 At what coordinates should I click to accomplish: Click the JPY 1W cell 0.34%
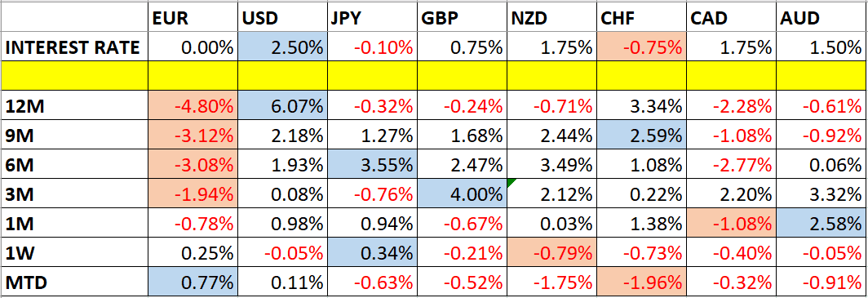371,254
